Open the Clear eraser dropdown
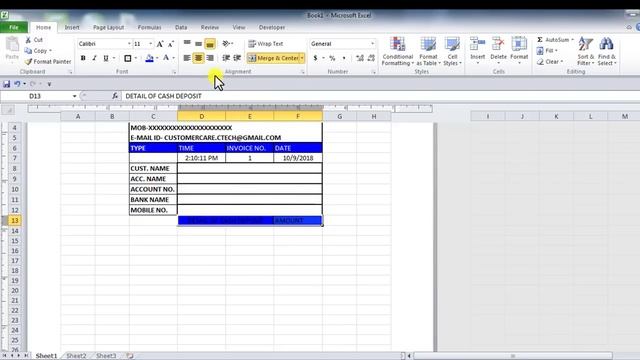The image size is (640, 360). click(549, 62)
